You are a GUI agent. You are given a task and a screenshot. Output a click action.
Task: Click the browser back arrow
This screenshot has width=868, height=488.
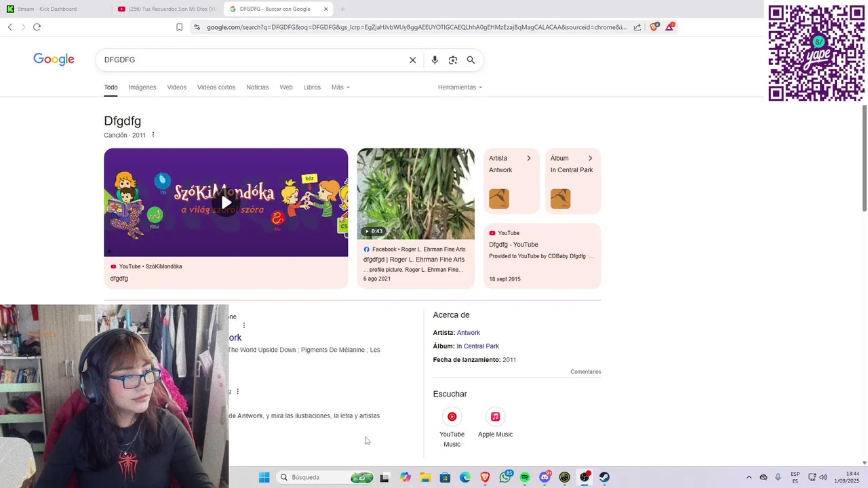[10, 27]
